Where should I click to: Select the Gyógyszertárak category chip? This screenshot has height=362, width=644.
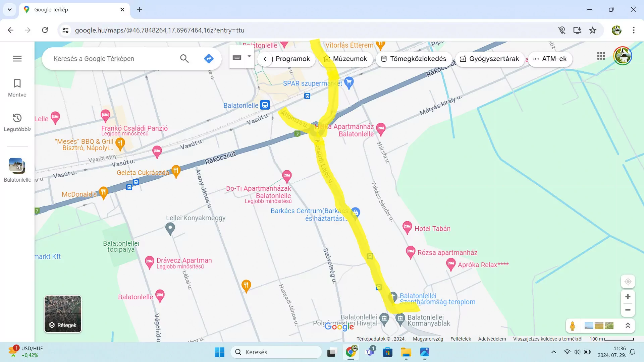click(490, 59)
